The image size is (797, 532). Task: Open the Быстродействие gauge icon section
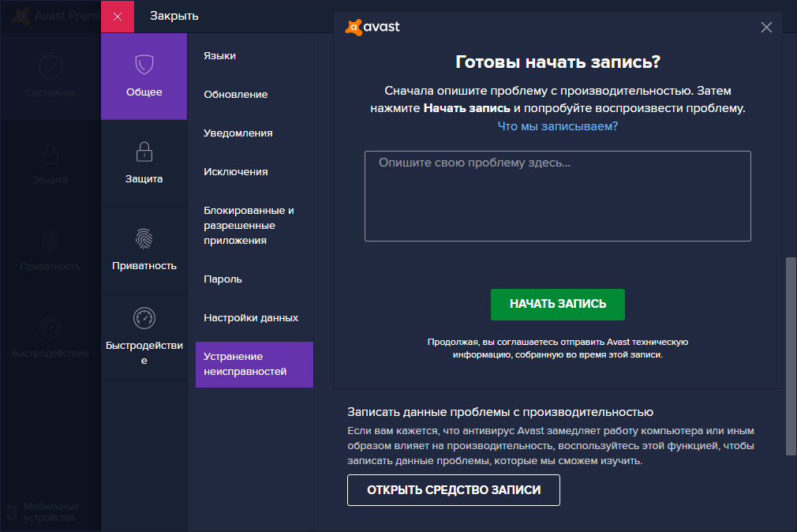144,337
